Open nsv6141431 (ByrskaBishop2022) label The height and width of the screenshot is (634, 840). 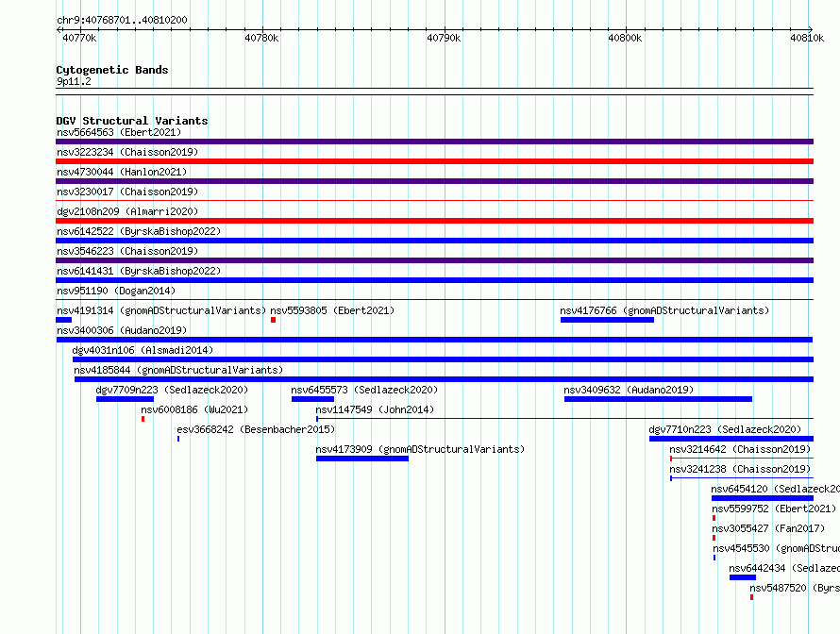pyautogui.click(x=139, y=271)
